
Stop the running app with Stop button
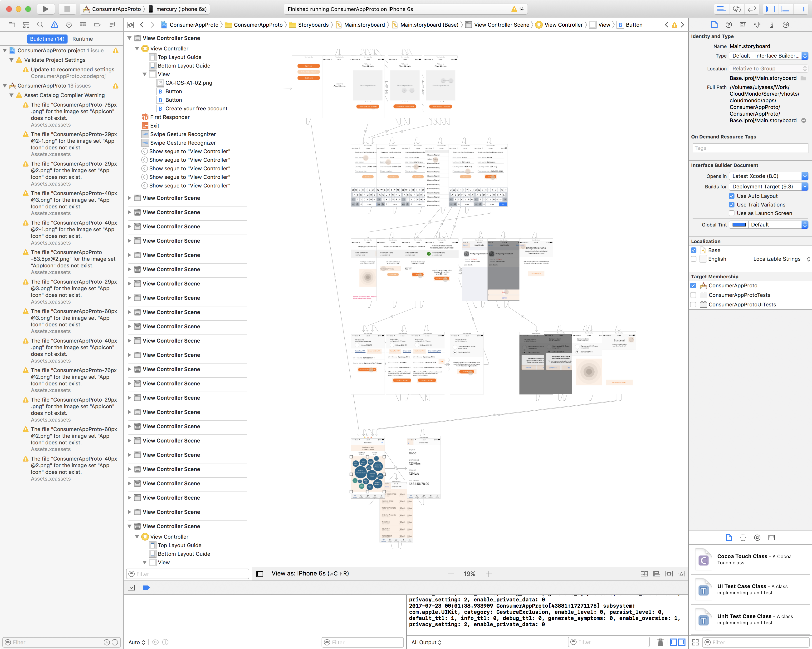[67, 9]
